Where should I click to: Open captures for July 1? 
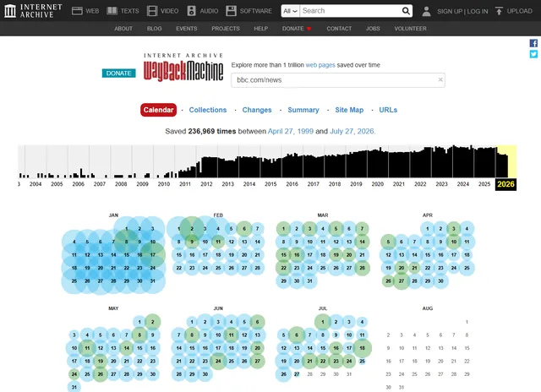tap(323, 322)
